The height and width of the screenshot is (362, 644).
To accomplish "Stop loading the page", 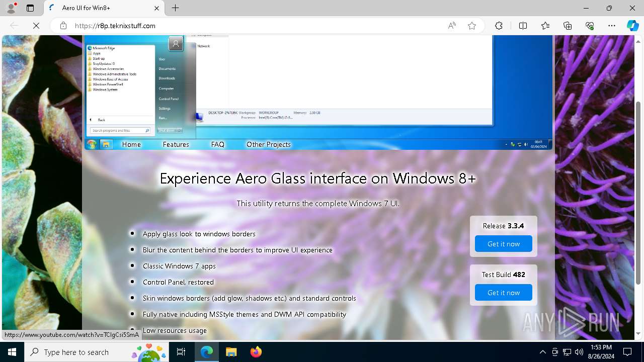I will 36,26.
